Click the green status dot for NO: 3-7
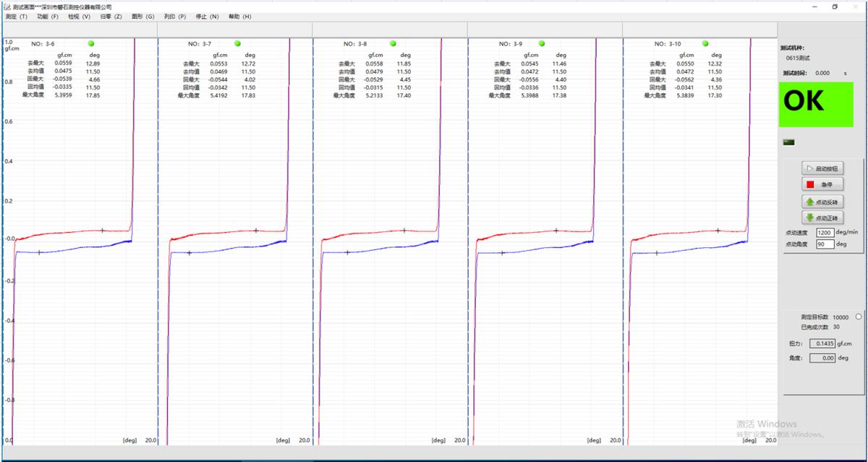This screenshot has width=868, height=462. pyautogui.click(x=237, y=43)
